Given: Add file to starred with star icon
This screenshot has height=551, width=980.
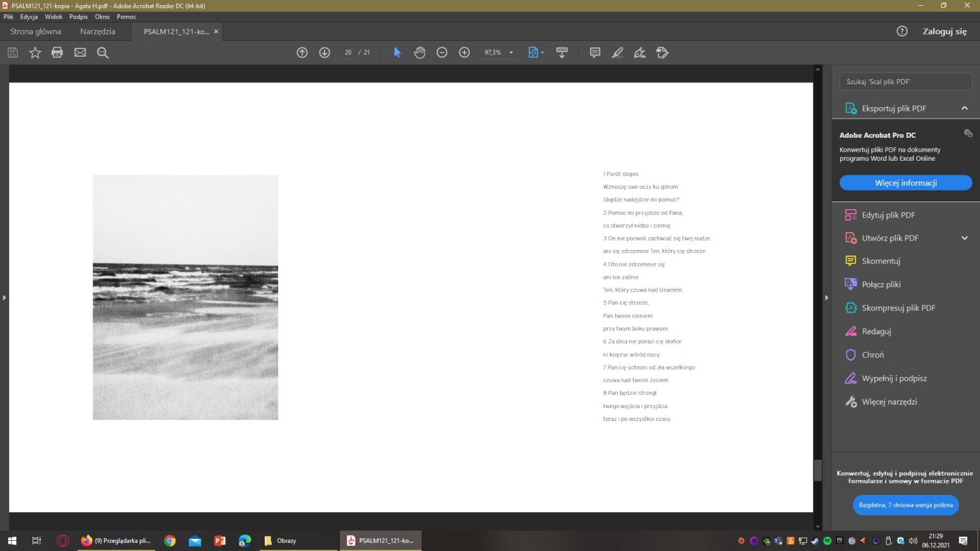Looking at the screenshot, I should (35, 53).
